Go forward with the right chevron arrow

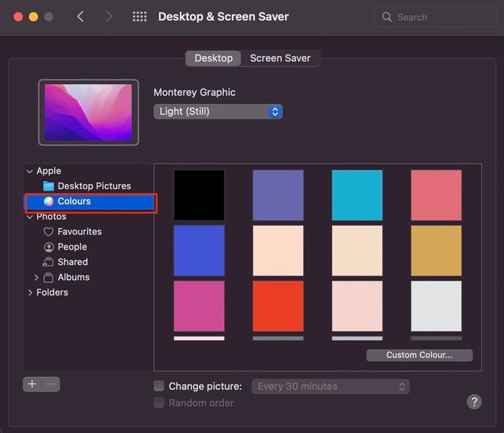109,17
